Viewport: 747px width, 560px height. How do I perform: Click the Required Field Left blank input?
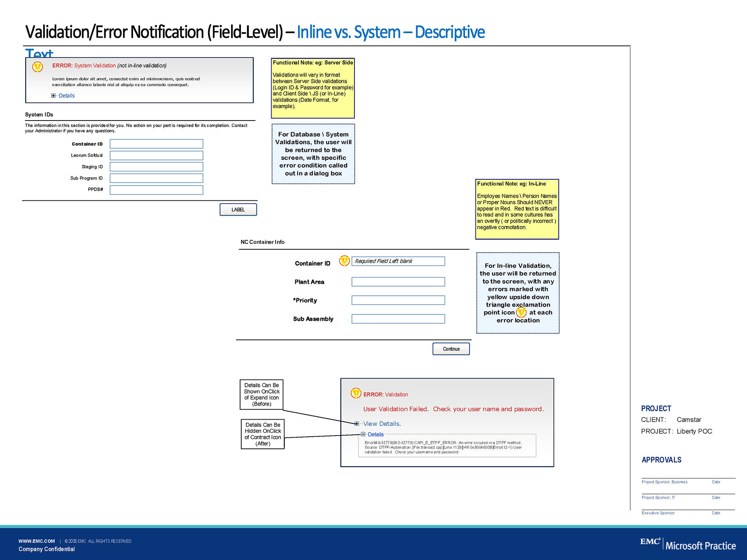point(398,261)
